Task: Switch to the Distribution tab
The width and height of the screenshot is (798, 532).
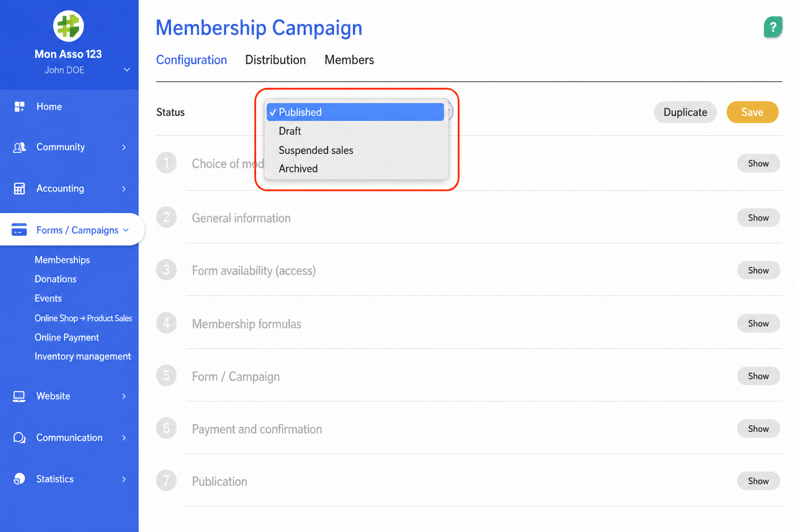Action: point(275,60)
